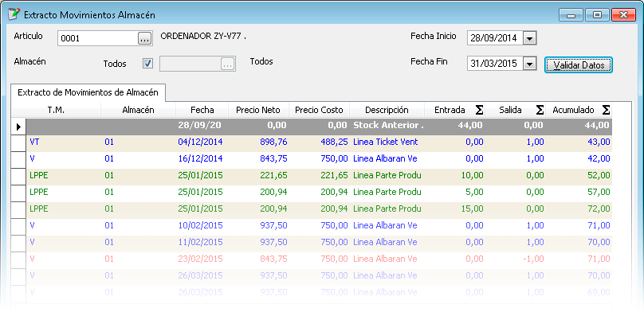The height and width of the screenshot is (312, 644).
Task: Click the window title bar document icon
Action: (x=14, y=14)
